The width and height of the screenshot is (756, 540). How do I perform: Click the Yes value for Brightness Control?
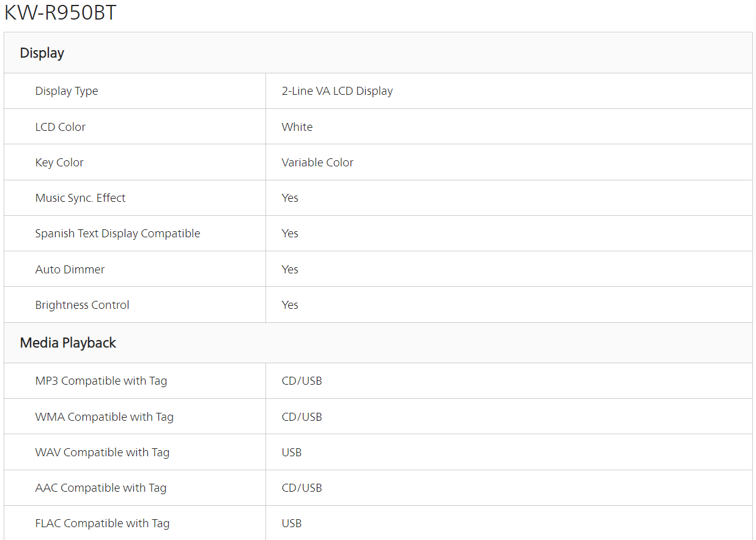tap(290, 305)
